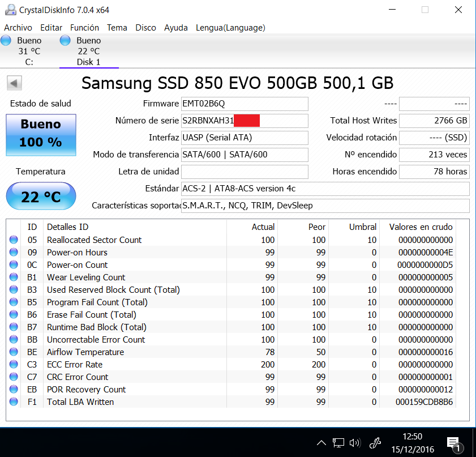Click status orb of Used Reserved Block Count row
The image size is (476, 457).
pyautogui.click(x=14, y=289)
